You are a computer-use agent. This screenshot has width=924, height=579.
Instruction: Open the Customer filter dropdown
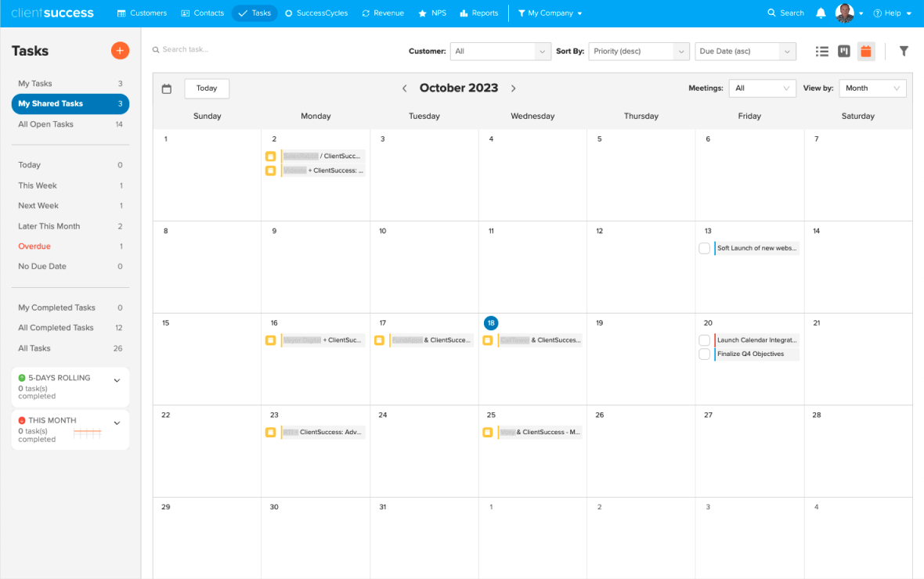pos(500,51)
